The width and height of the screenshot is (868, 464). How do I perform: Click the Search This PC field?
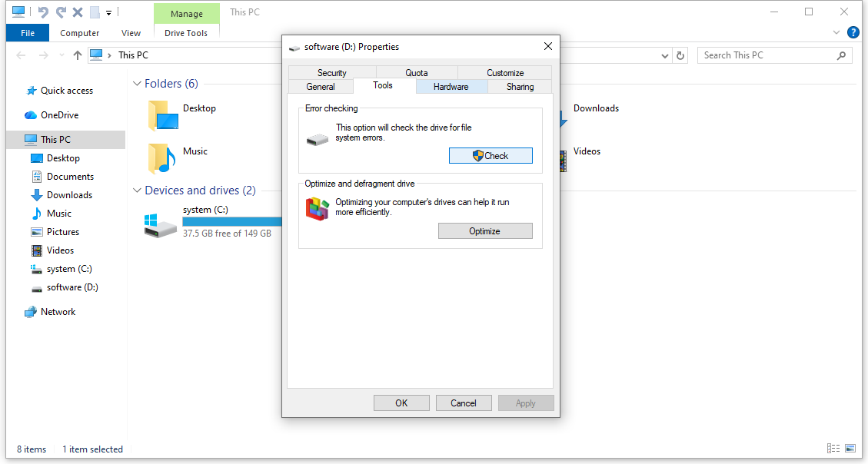(x=767, y=55)
